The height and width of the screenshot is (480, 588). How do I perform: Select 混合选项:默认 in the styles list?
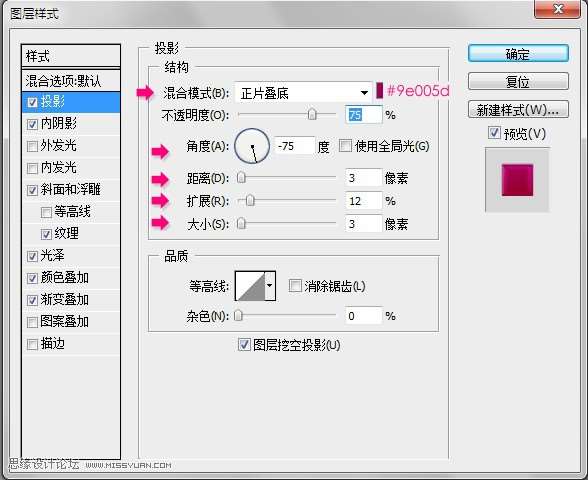[71, 81]
